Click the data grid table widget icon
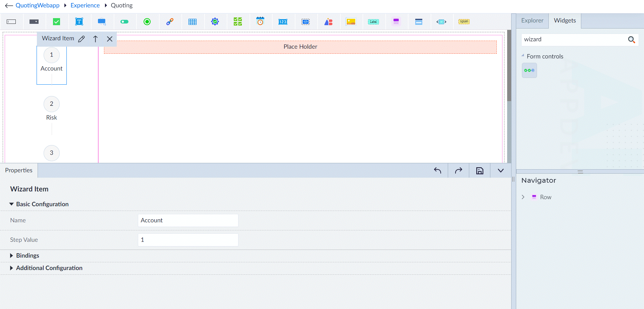The height and width of the screenshot is (309, 644). 193,22
